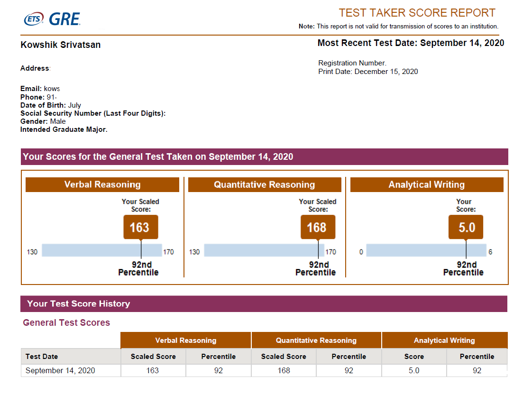Viewport: 532px width, 395px height.
Task: Click the Quantitative Reasoning table header
Action: click(x=316, y=340)
